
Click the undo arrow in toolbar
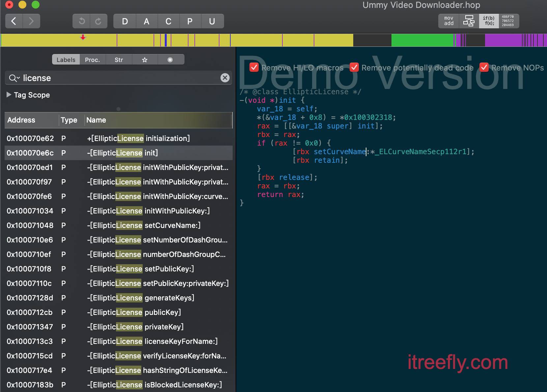[81, 21]
